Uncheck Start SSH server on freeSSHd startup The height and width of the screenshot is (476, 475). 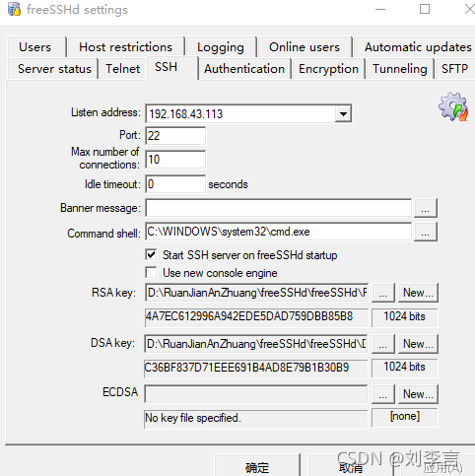click(x=151, y=254)
